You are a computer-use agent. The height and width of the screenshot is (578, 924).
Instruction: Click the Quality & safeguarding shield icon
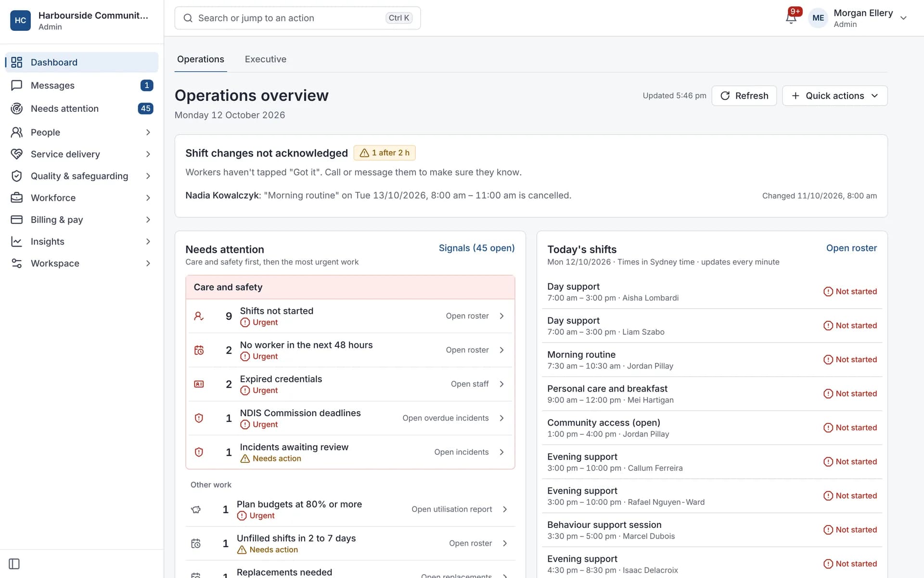(x=17, y=176)
